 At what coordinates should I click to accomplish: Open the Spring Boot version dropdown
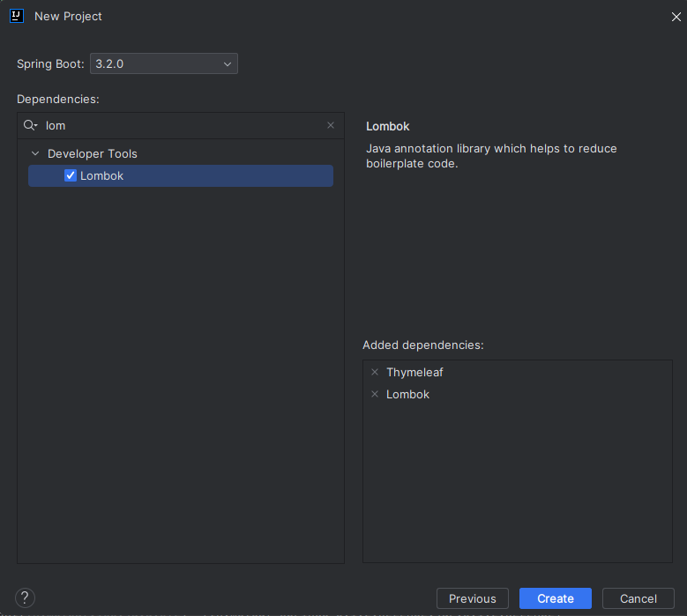coord(164,63)
